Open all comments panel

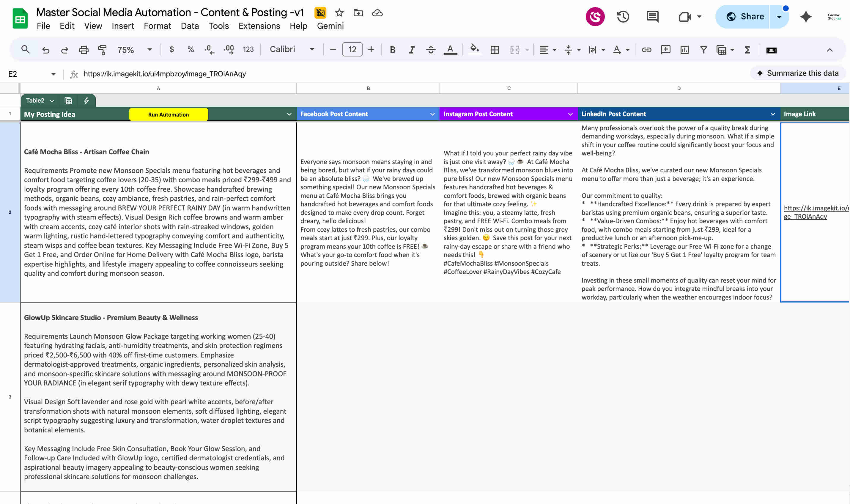pos(652,16)
